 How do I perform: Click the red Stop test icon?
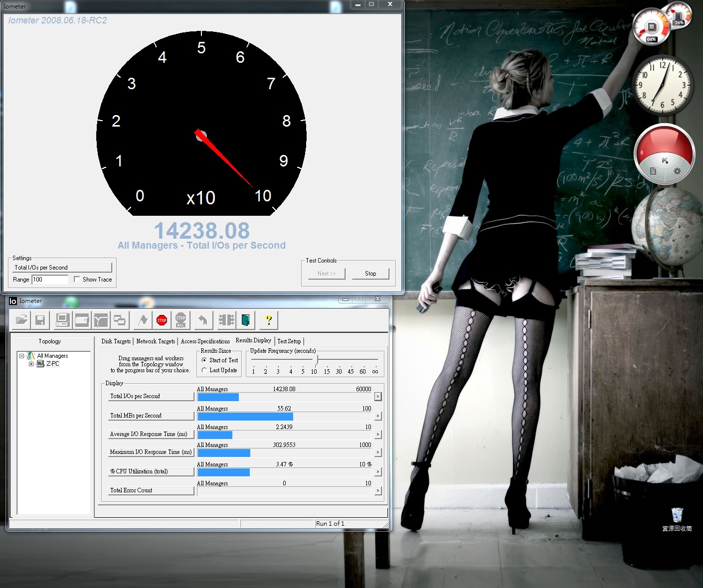162,320
